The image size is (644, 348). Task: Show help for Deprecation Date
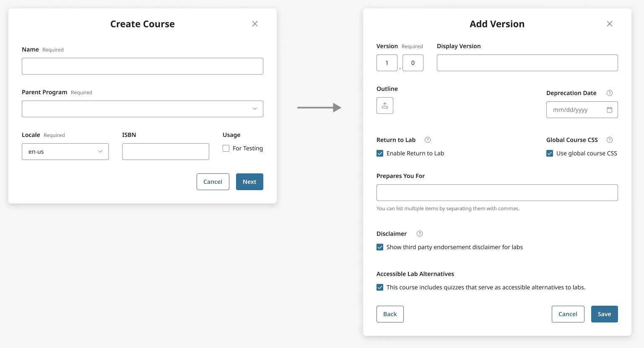point(610,93)
